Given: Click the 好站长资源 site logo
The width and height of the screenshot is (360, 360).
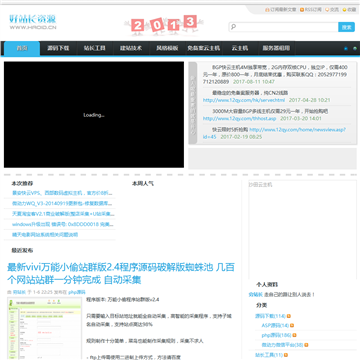Looking at the screenshot, I should (33, 22).
